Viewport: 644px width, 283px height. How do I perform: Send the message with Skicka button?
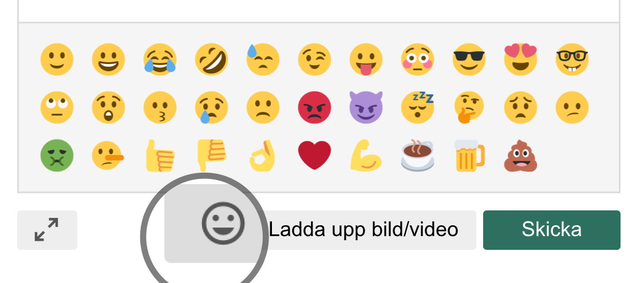pyautogui.click(x=552, y=230)
